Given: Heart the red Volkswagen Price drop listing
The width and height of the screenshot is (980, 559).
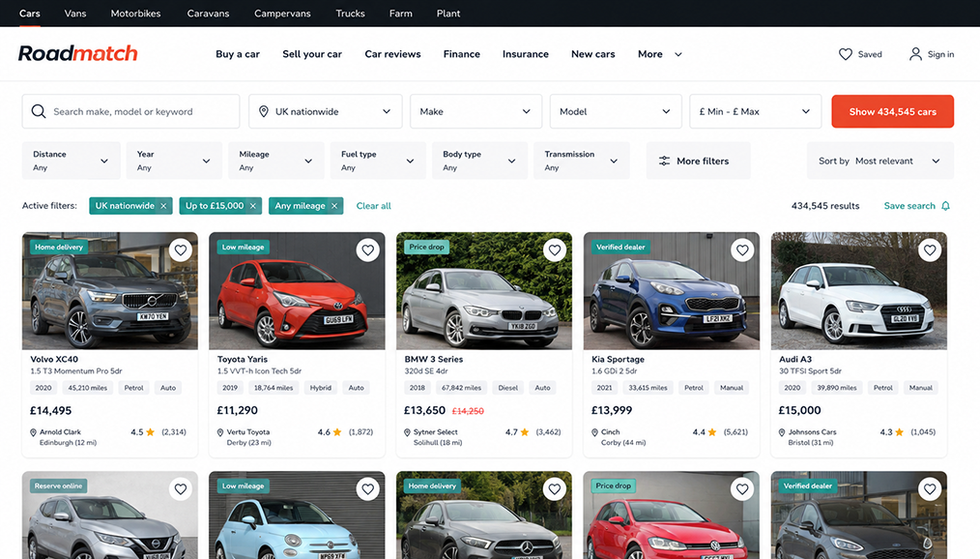Looking at the screenshot, I should click(x=742, y=489).
